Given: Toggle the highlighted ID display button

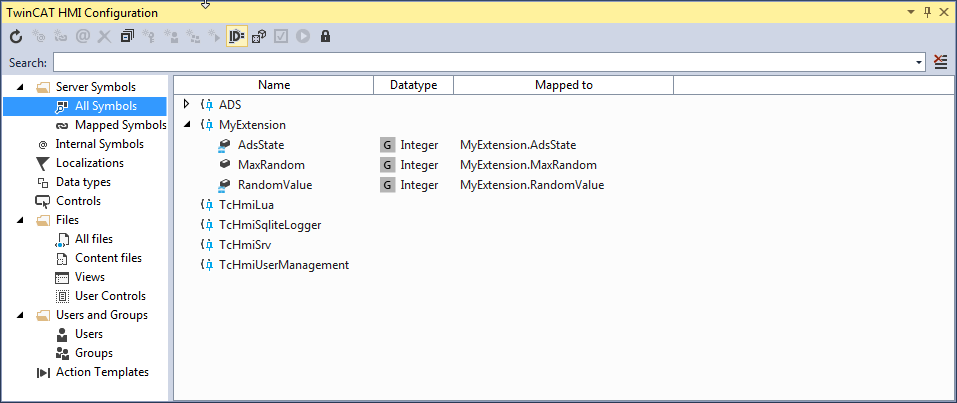Looking at the screenshot, I should (236, 37).
